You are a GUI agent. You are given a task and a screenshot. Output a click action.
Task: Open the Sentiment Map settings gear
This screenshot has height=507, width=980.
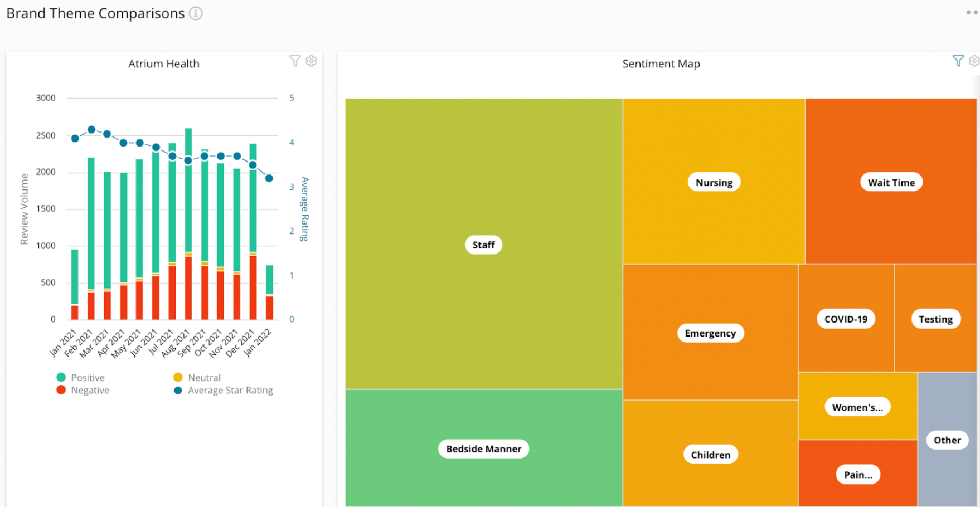[x=974, y=61]
